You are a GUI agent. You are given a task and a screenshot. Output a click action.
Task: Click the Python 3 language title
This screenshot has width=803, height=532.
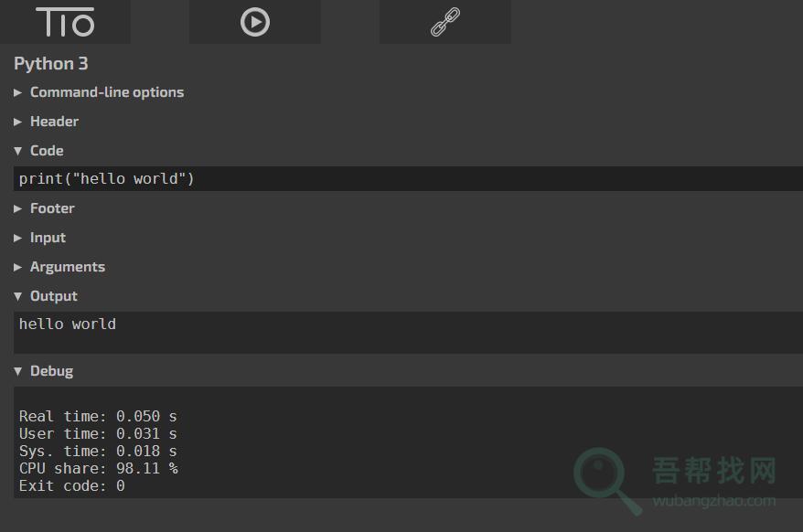point(51,64)
